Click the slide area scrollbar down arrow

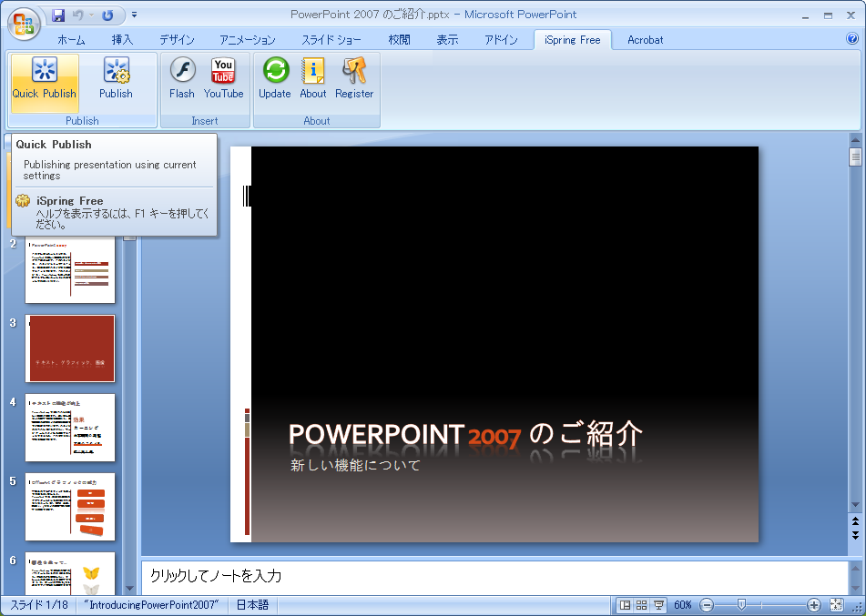click(855, 505)
